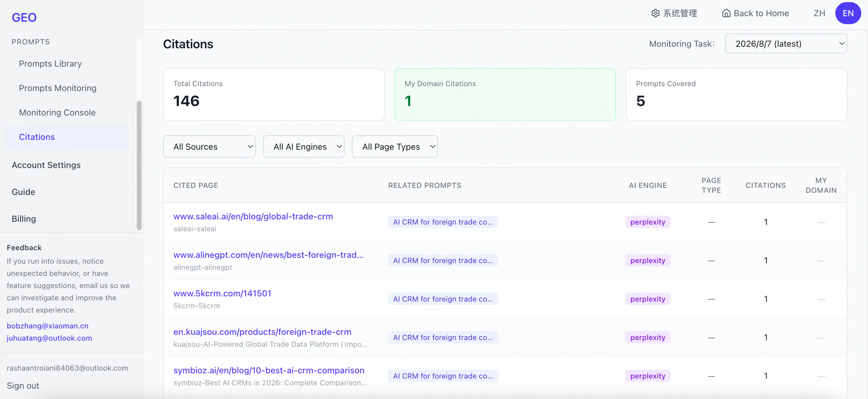Click the related prompt tag in kuajsou row
The height and width of the screenshot is (399, 868).
click(443, 337)
